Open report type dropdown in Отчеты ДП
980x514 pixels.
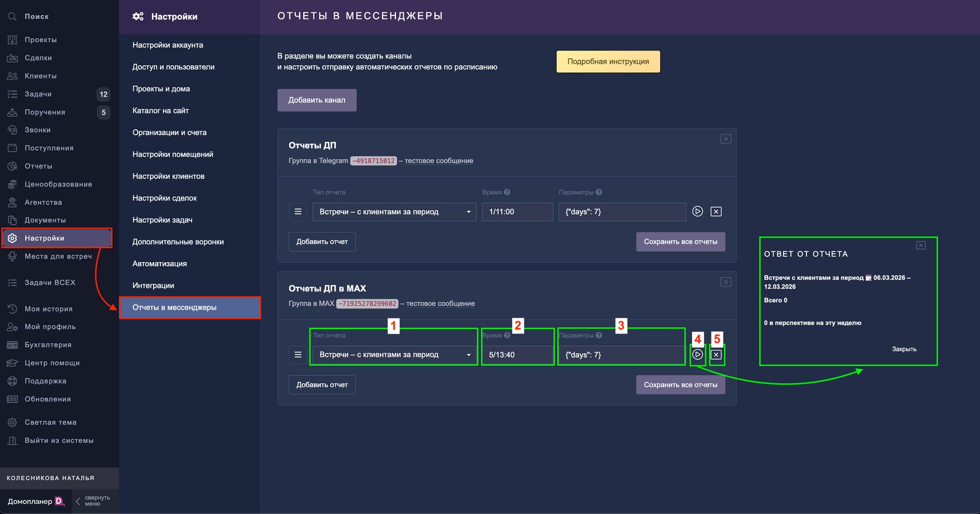pos(394,212)
